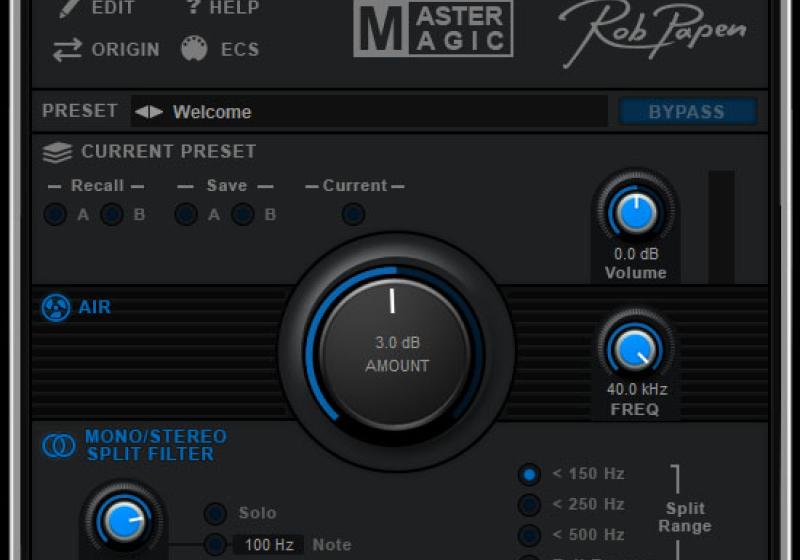Toggle the radio beside 100 Hz
800x560 pixels.
pos(215,545)
